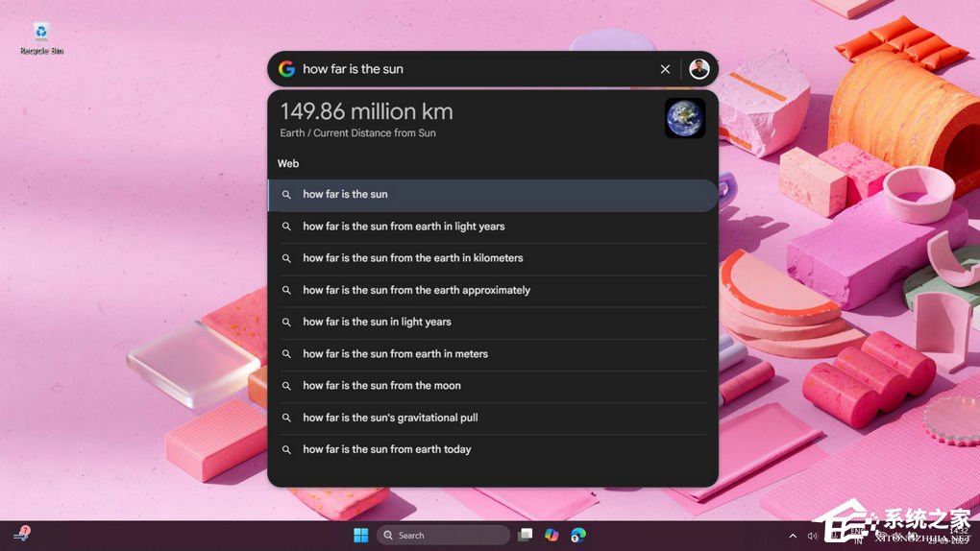Pick 'how far is the sun from the earth approximately'
Viewport: 980px width, 551px height.
tap(493, 291)
